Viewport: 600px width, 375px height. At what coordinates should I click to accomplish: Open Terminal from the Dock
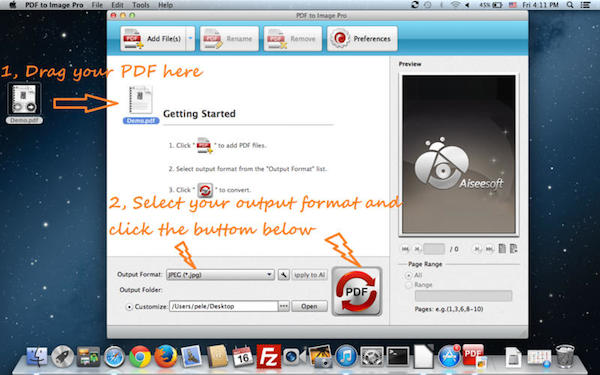tap(398, 356)
